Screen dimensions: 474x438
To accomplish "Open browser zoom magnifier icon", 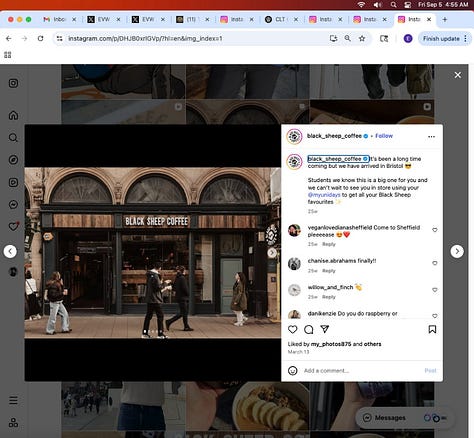I will [x=347, y=39].
